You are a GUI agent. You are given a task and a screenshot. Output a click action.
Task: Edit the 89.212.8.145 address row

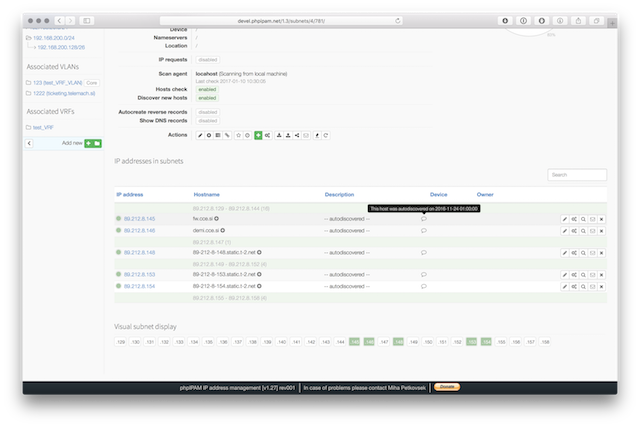tap(565, 218)
